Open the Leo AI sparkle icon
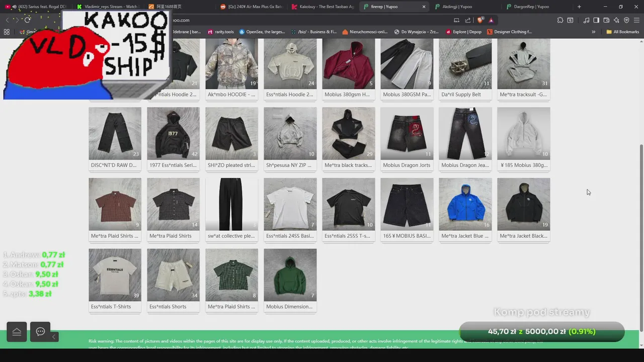Screen dimensions: 644x362 coord(616,20)
